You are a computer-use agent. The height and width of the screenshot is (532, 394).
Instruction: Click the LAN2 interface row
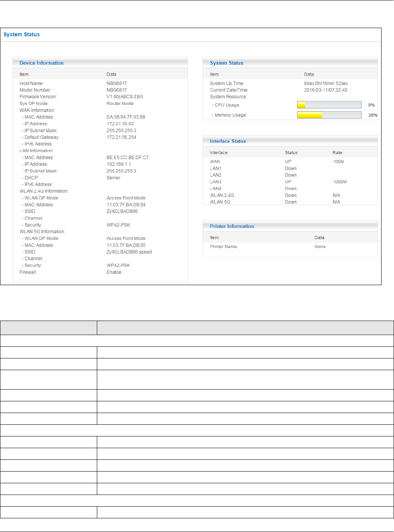point(290,175)
